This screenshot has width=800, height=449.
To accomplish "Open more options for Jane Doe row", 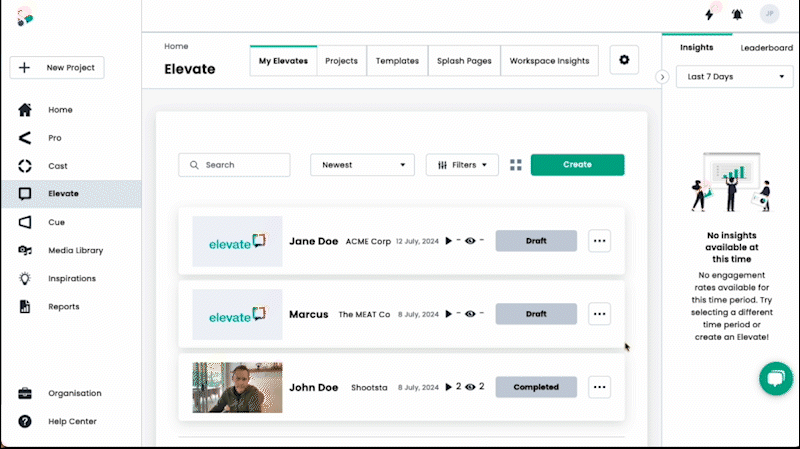I will point(599,241).
